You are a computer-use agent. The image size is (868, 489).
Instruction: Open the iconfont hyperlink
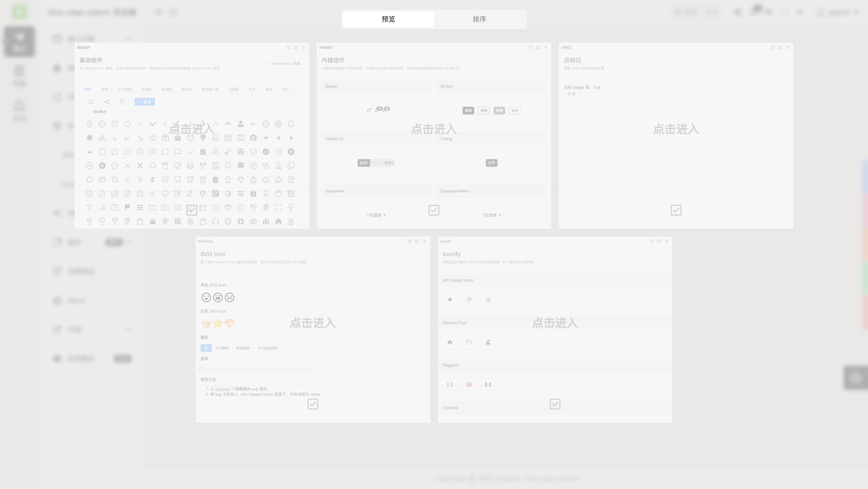(222, 389)
